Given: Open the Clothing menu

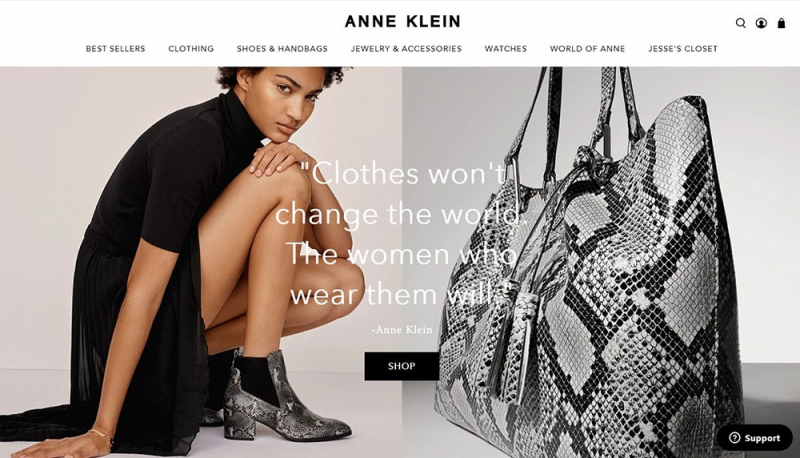Looking at the screenshot, I should click(x=191, y=48).
